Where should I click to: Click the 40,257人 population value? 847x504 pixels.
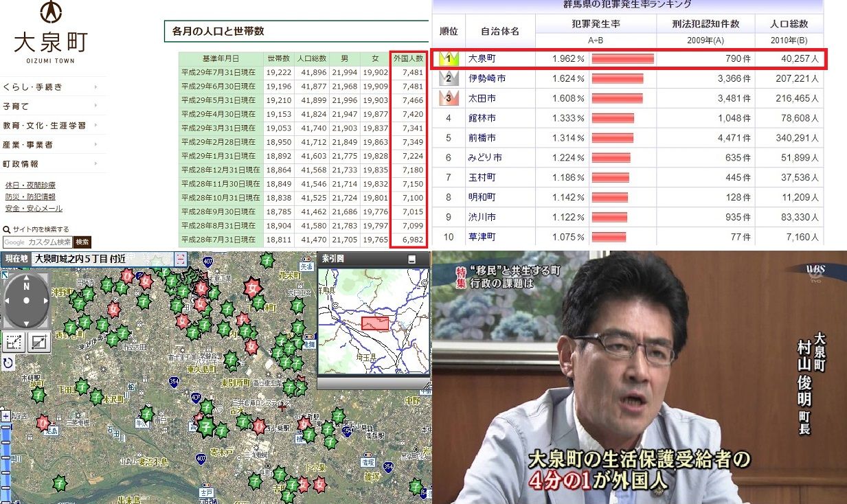point(800,59)
